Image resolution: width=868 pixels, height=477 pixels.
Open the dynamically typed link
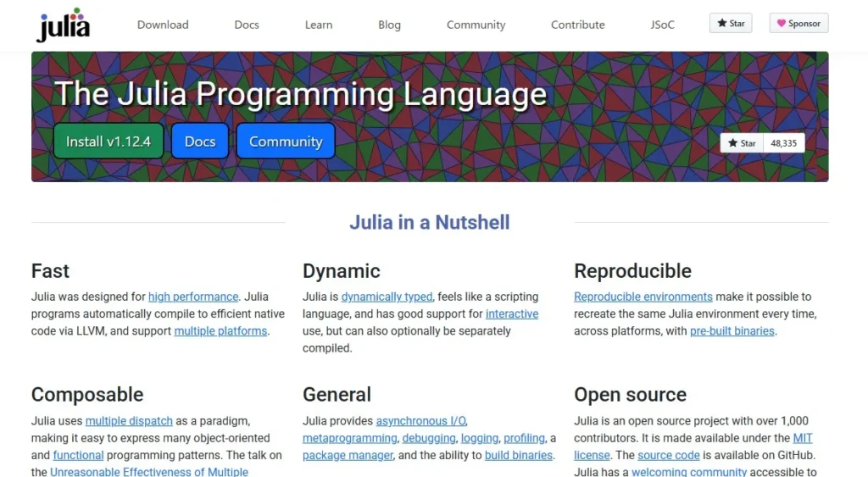[x=387, y=297]
